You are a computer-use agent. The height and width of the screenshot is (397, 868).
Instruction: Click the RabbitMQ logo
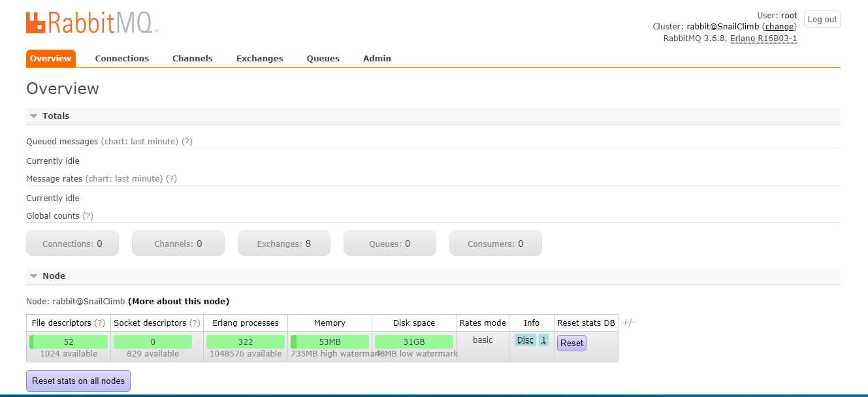(x=92, y=22)
